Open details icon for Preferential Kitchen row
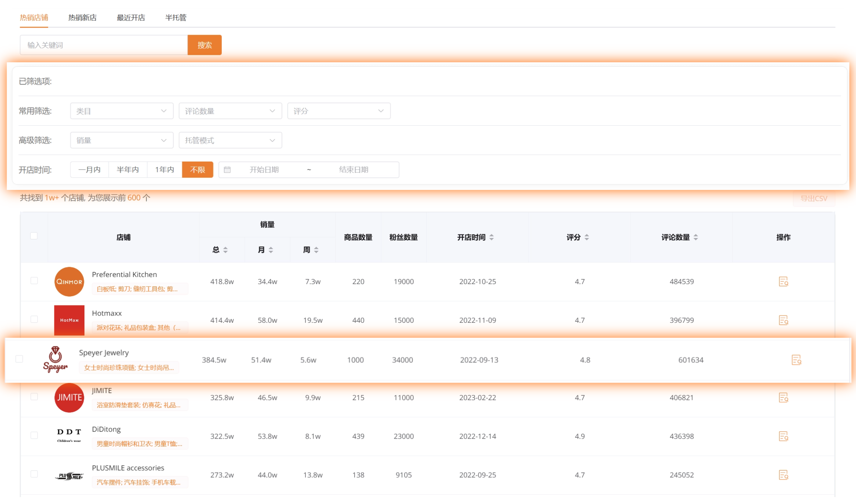This screenshot has height=504, width=856. pos(783,282)
